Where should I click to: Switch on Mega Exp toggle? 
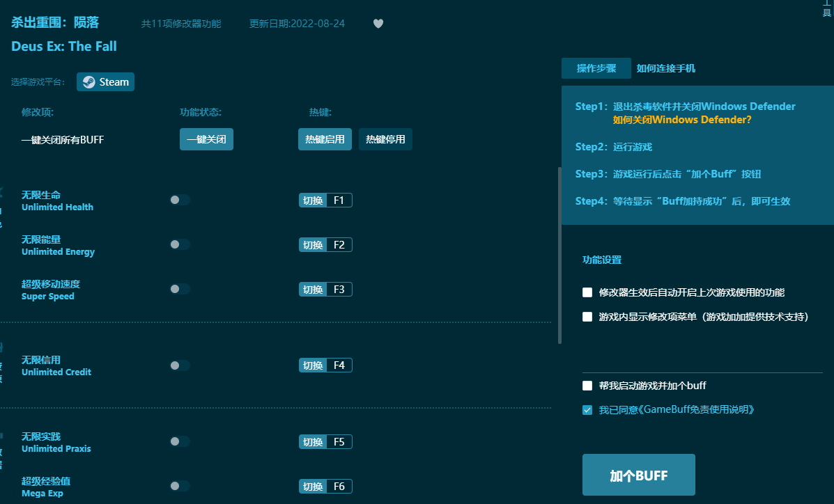point(179,486)
